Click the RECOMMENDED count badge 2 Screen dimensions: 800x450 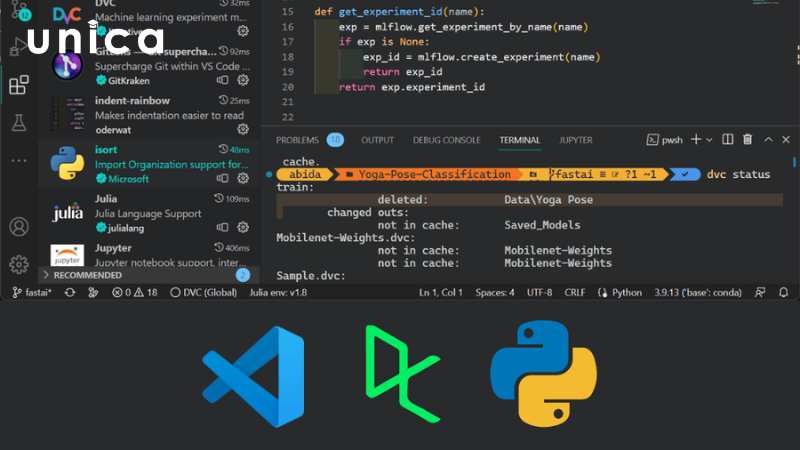pyautogui.click(x=243, y=275)
